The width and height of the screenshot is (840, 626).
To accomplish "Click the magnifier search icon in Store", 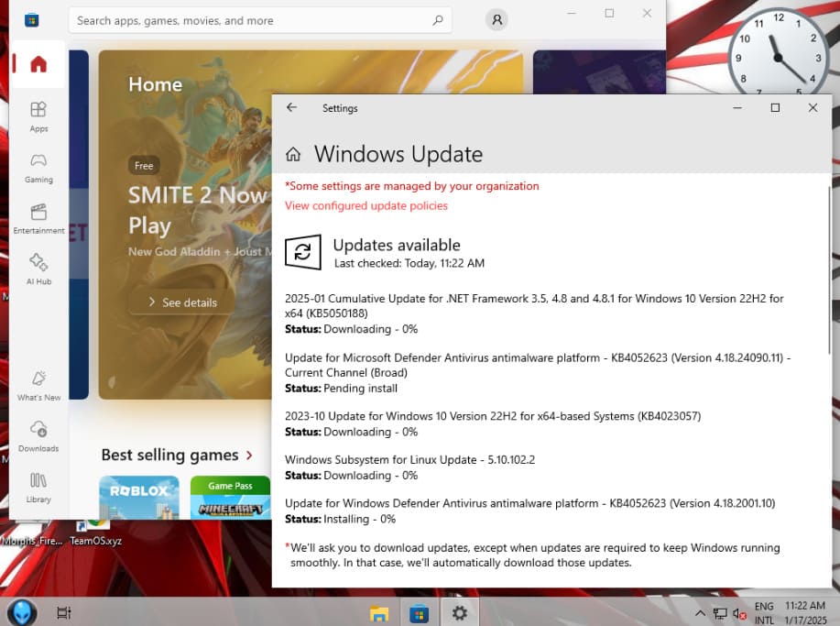I will (x=438, y=20).
